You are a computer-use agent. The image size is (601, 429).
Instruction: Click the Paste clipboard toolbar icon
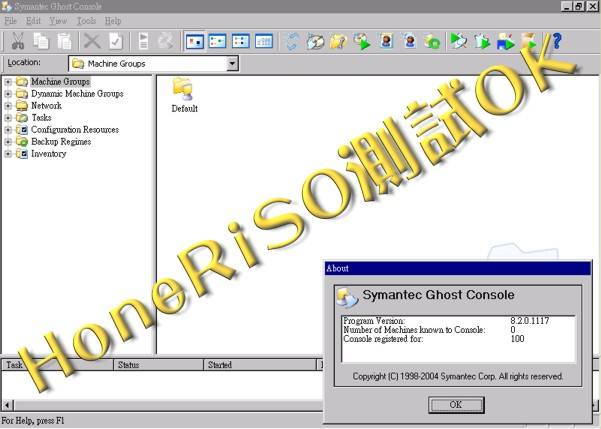pyautogui.click(x=63, y=41)
